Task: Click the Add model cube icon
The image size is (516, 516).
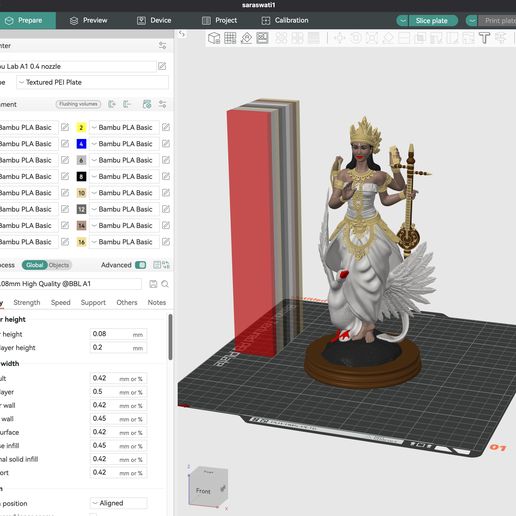Action: (214, 38)
